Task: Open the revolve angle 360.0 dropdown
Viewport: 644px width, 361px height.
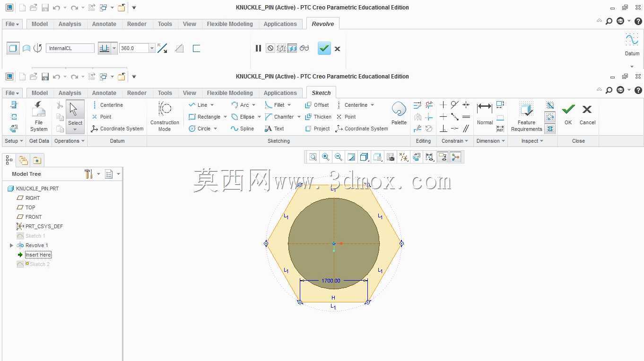Action: [x=152, y=48]
